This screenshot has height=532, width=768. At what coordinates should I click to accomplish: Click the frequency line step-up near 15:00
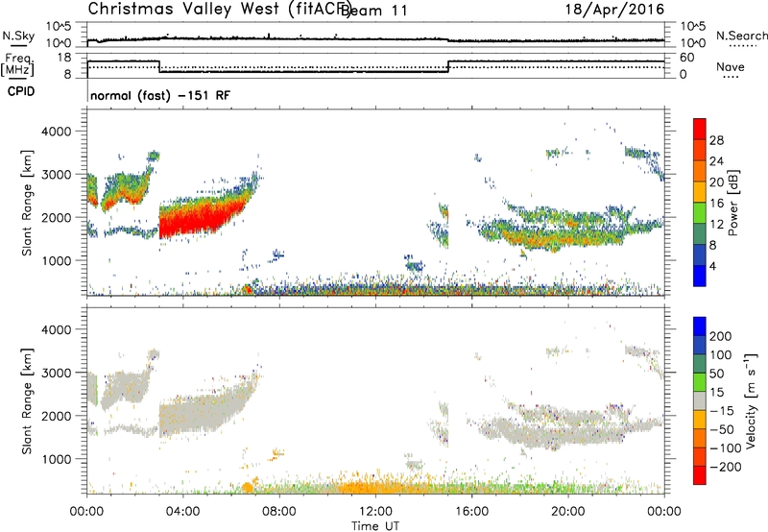point(448,66)
